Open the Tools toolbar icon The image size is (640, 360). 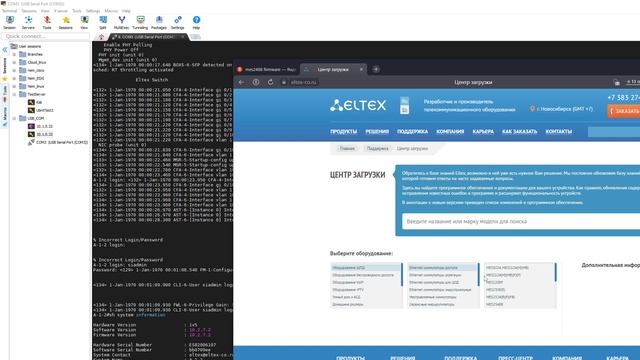[x=47, y=22]
